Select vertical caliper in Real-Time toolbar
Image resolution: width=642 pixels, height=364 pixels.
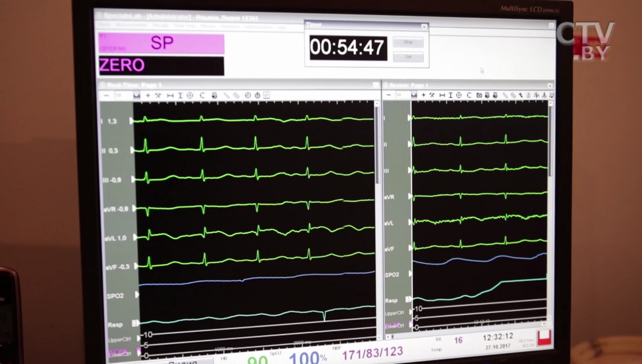click(180, 96)
